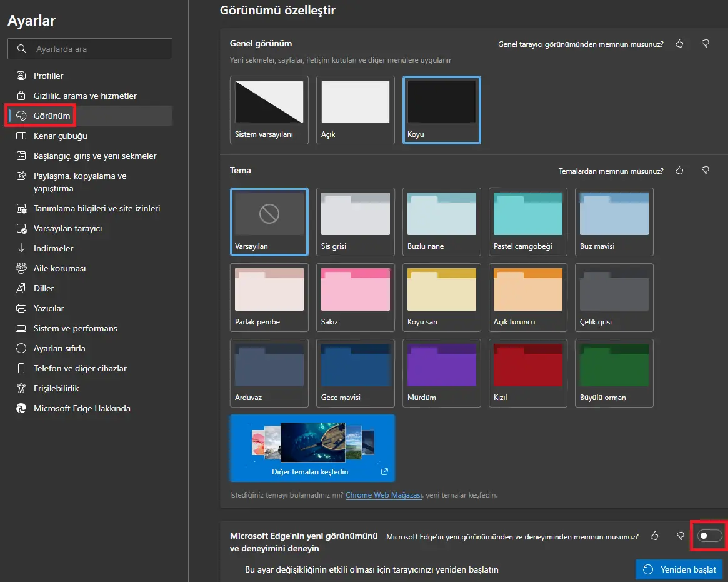This screenshot has height=582, width=728.
Task: Open the Diğer temaları keşfedin banner
Action: [312, 448]
